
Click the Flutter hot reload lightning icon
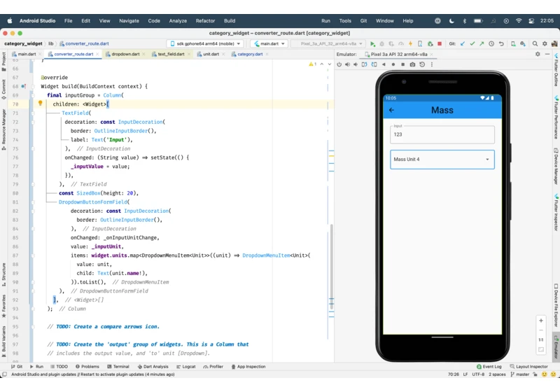pyautogui.click(x=410, y=43)
